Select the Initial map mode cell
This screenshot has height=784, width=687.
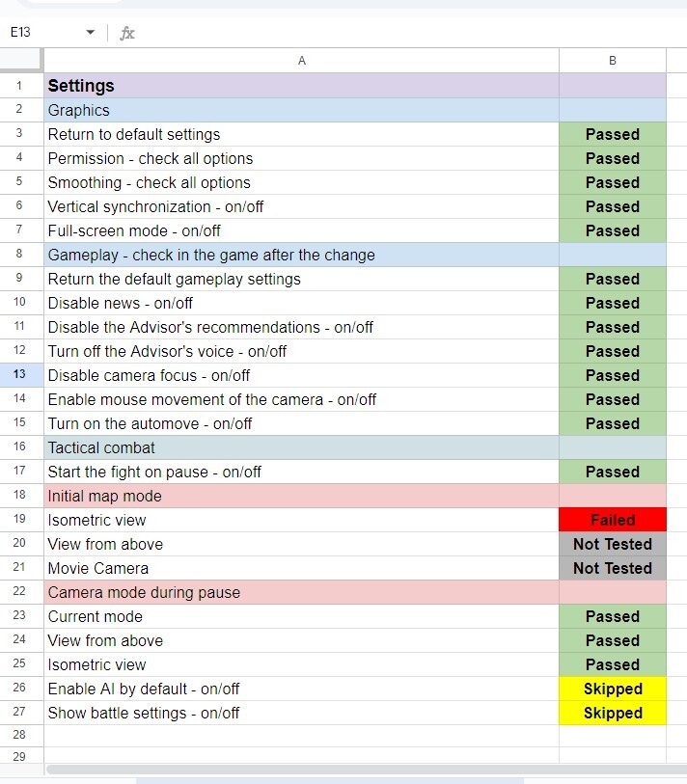coord(301,496)
